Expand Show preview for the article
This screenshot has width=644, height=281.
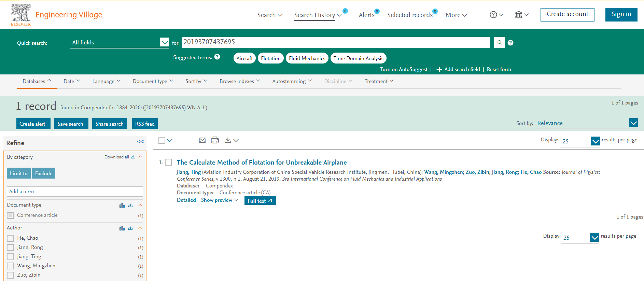point(219,200)
